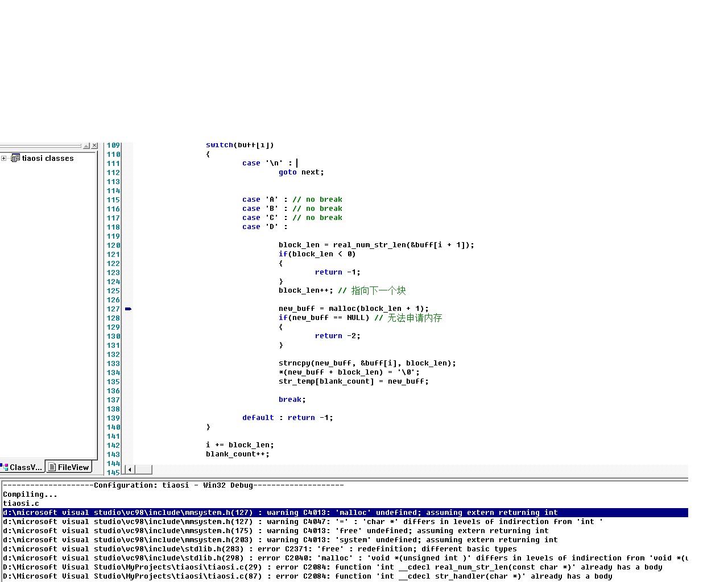Click the str_temp[blank_count] assignment line

click(x=353, y=381)
